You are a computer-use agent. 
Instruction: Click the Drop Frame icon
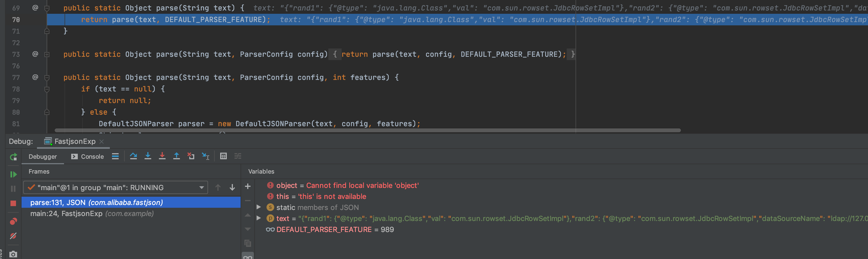pyautogui.click(x=191, y=156)
